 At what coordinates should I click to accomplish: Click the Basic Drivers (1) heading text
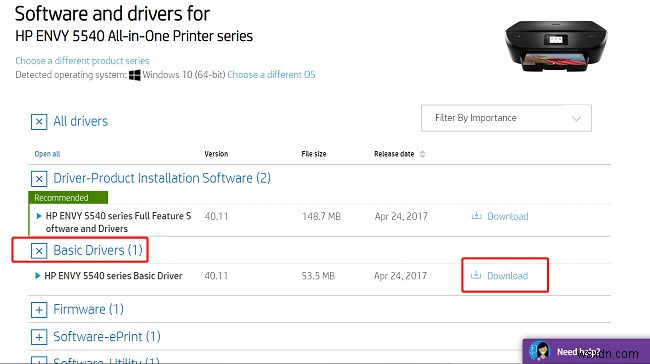(x=98, y=250)
